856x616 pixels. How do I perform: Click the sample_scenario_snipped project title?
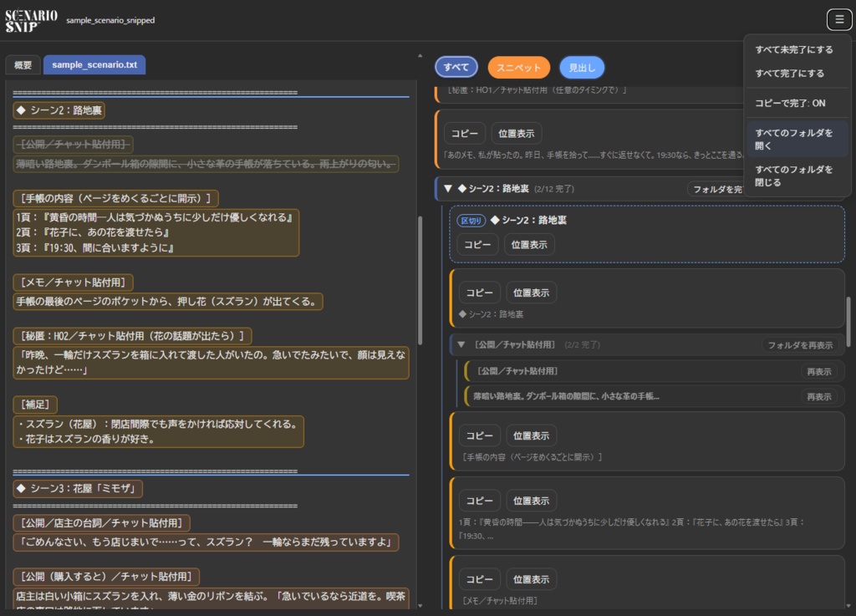click(110, 20)
